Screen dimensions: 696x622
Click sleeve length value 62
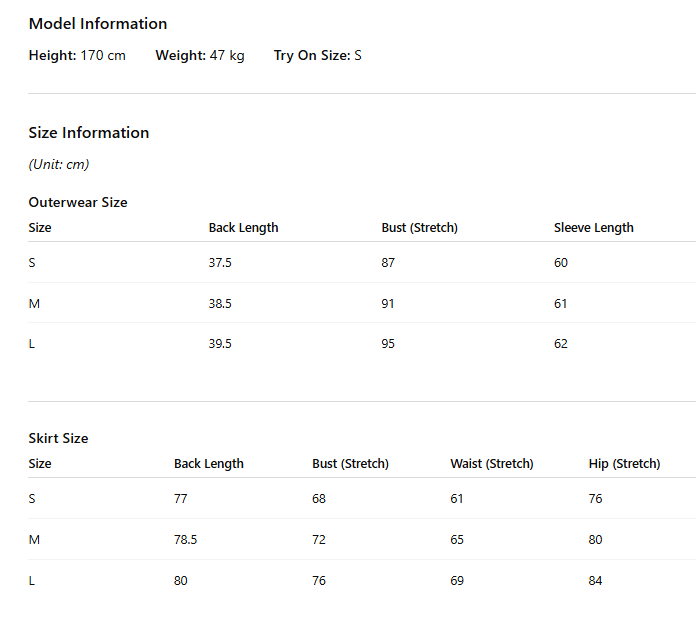[x=561, y=344]
